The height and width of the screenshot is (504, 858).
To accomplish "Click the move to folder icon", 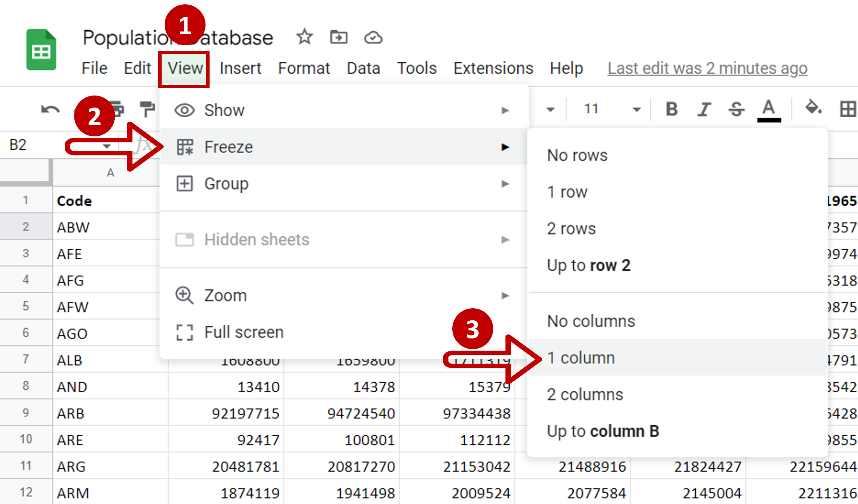I will click(x=338, y=37).
